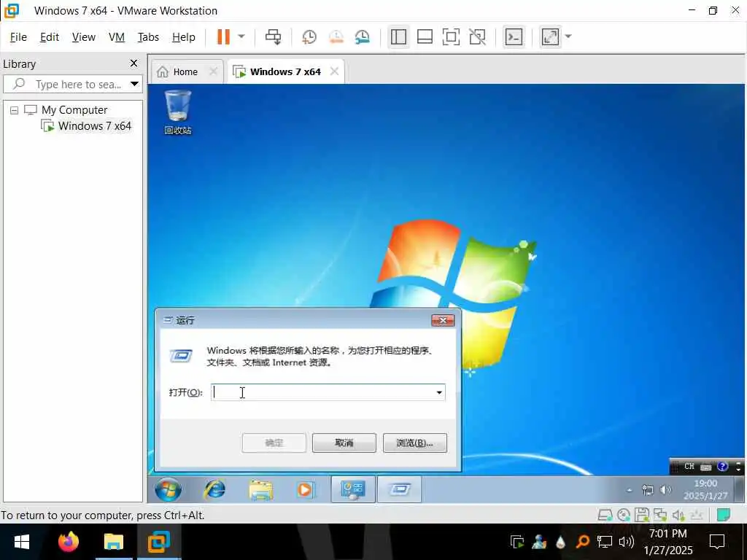Open the Tabs menu
The height and width of the screenshot is (560, 747).
[148, 37]
